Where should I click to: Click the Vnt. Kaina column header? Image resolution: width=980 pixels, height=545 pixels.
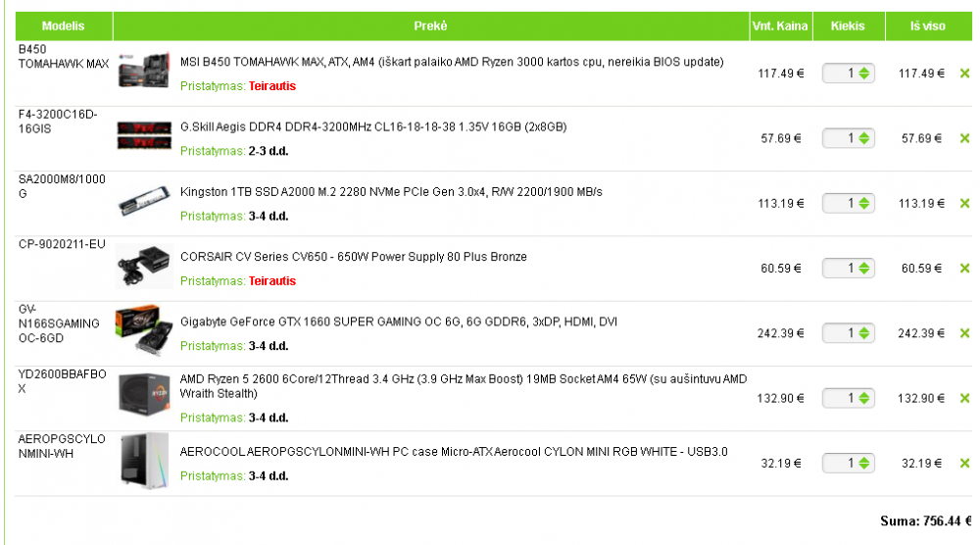[x=781, y=26]
